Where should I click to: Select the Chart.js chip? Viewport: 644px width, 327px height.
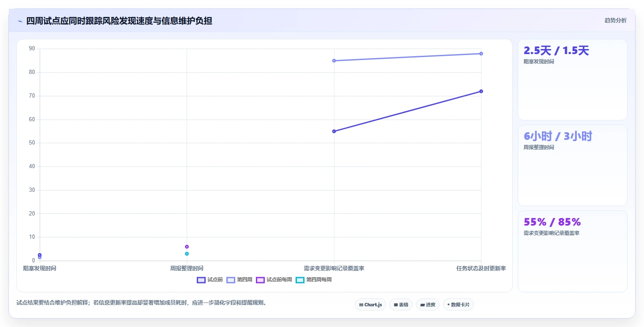pyautogui.click(x=370, y=305)
